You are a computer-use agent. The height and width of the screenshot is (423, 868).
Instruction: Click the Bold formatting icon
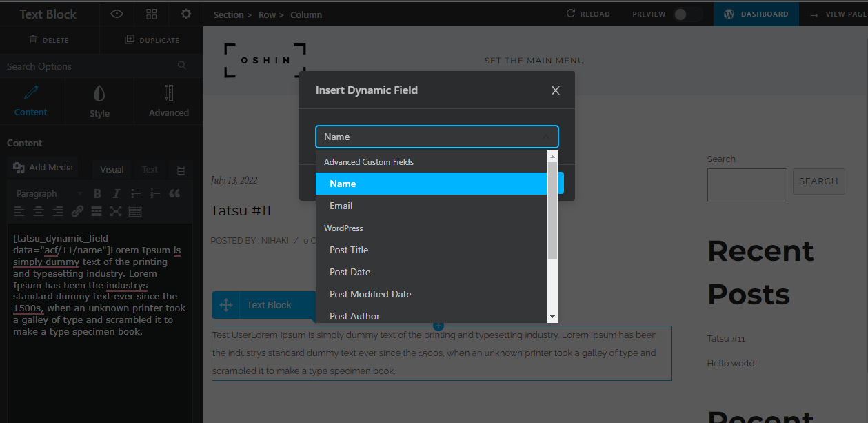click(97, 194)
